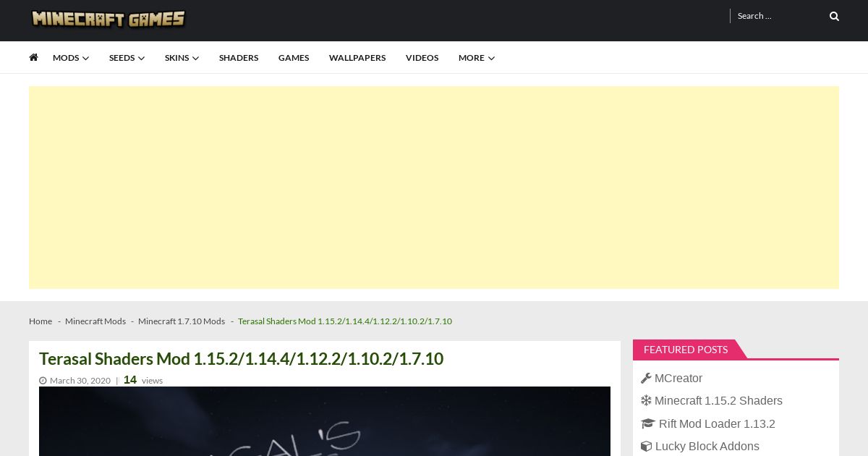Click the Terasal Shaders Mod article title

[x=241, y=359]
